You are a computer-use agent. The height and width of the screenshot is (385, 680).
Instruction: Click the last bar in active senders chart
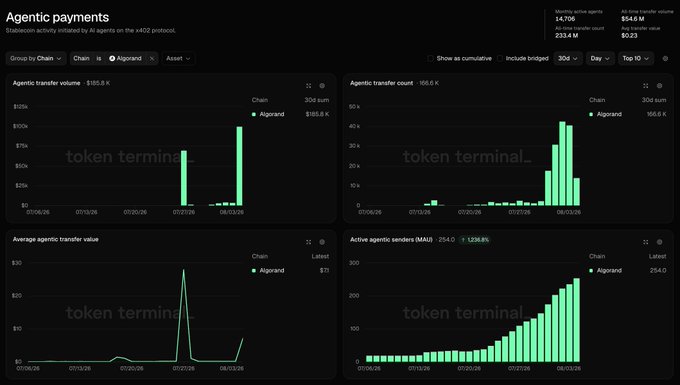(577, 320)
